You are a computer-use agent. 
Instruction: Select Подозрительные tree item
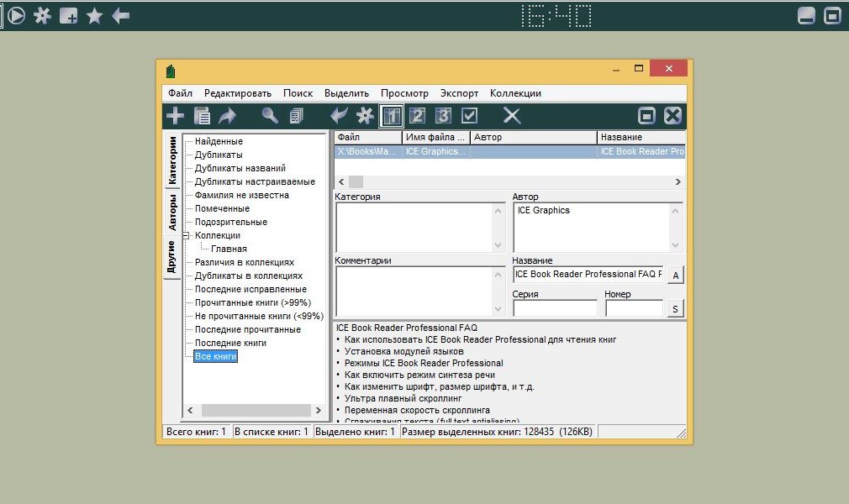click(231, 222)
